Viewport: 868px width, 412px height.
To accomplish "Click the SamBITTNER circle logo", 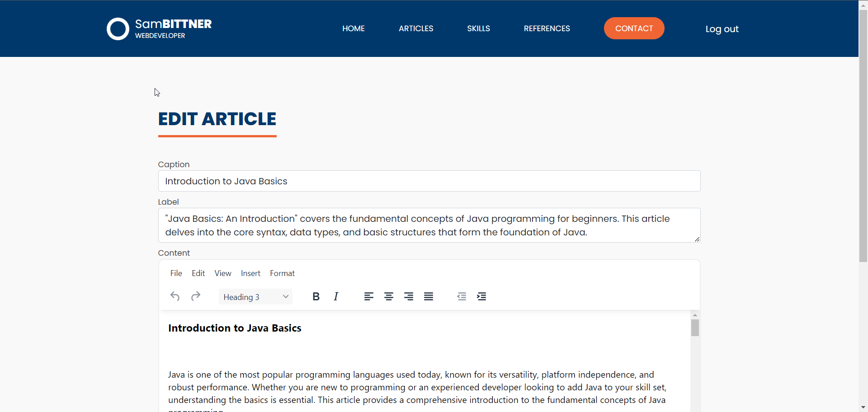I will [x=118, y=29].
